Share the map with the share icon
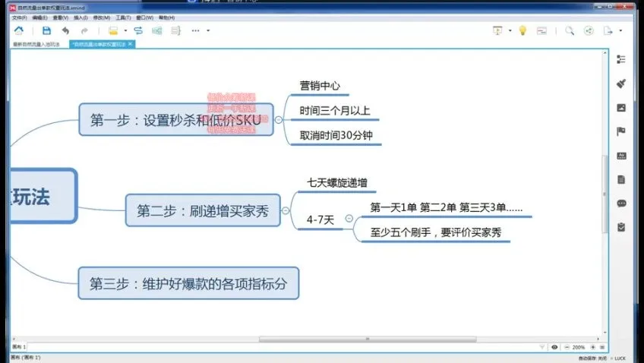 click(x=589, y=30)
